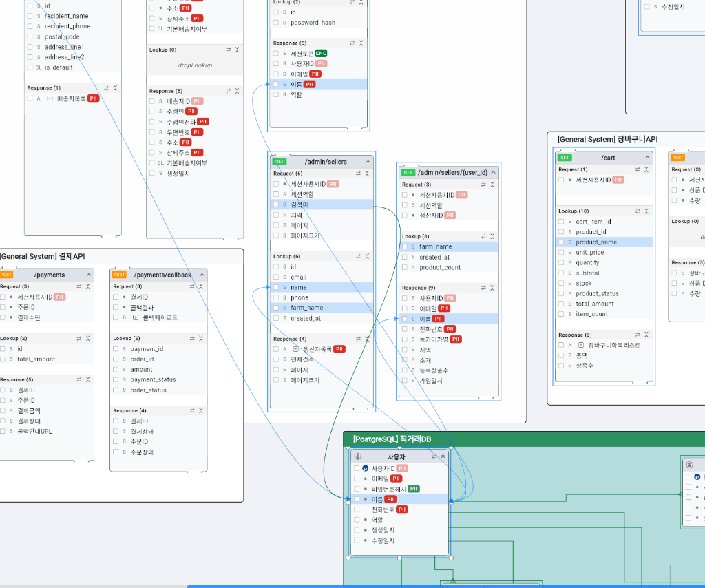
Task: Click the connection port on 사용자 이름 row
Action: 451,501
